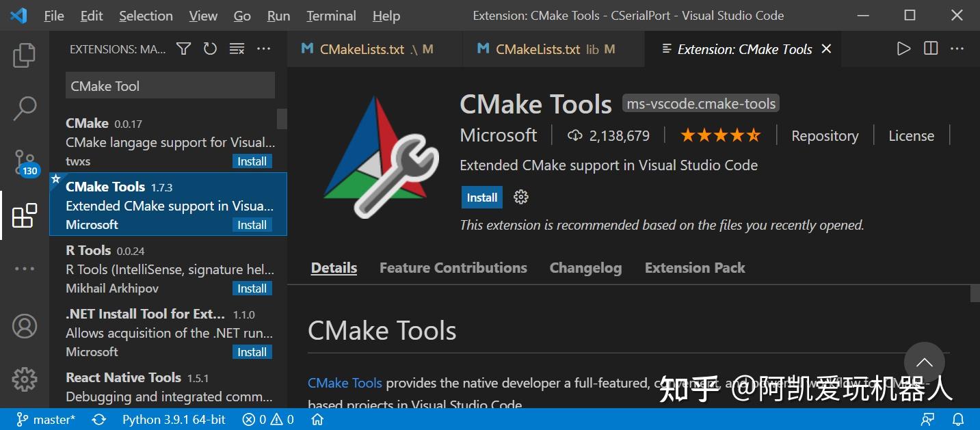Open the Manage gear beside the Install button
This screenshot has width=980, height=430.
pyautogui.click(x=520, y=197)
